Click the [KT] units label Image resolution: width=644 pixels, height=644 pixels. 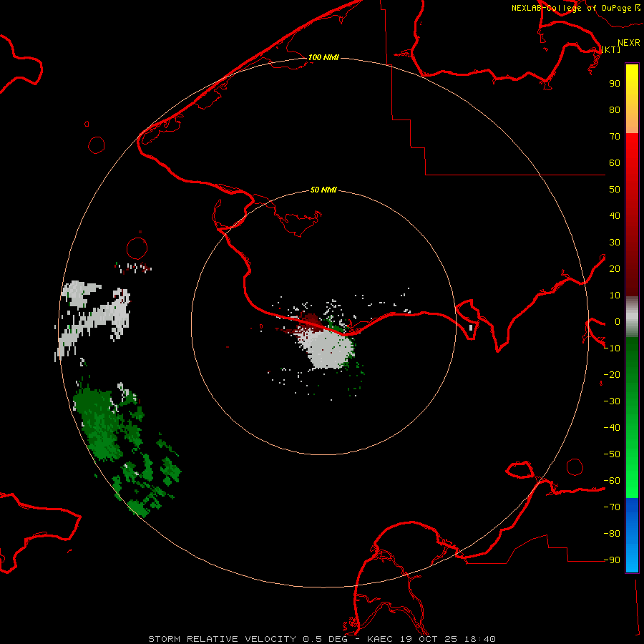coord(611,49)
